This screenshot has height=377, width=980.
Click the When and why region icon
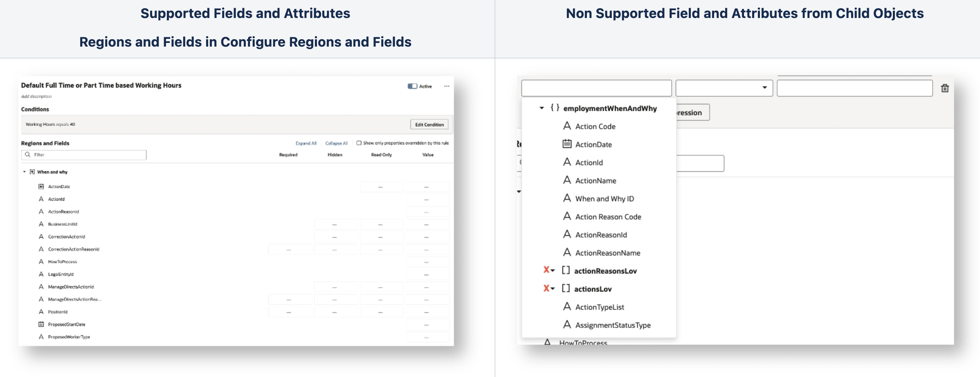click(32, 172)
